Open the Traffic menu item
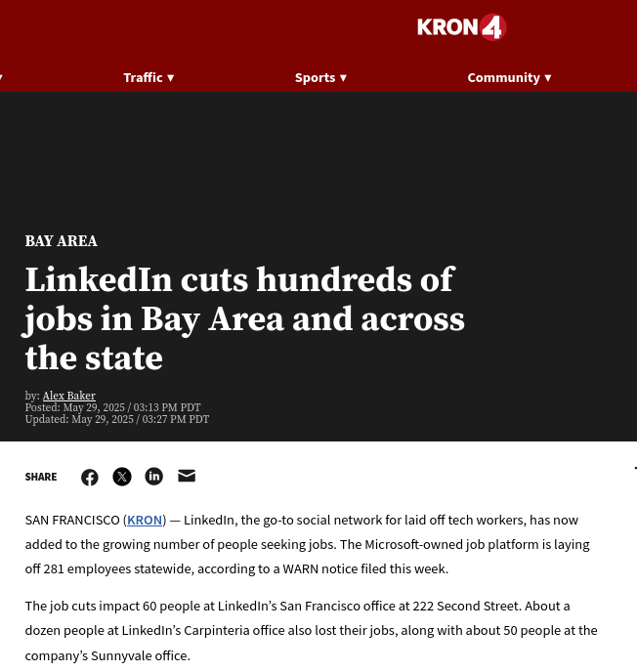 143,77
